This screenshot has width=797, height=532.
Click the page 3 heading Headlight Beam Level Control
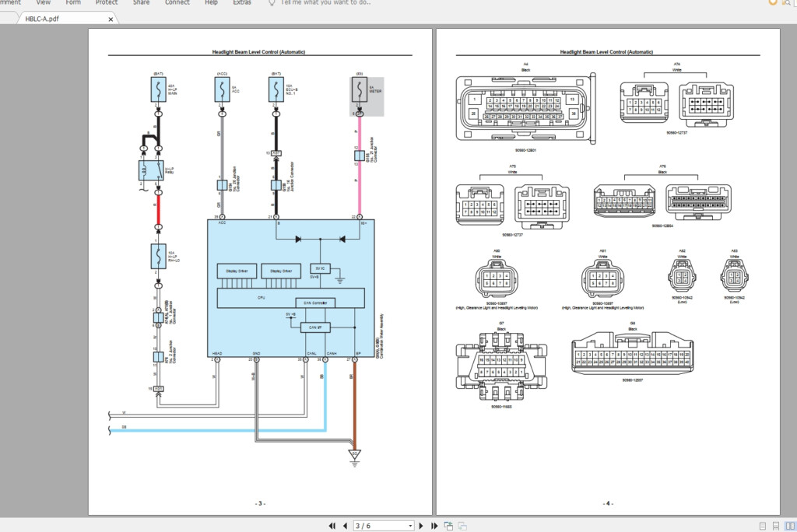pos(258,52)
